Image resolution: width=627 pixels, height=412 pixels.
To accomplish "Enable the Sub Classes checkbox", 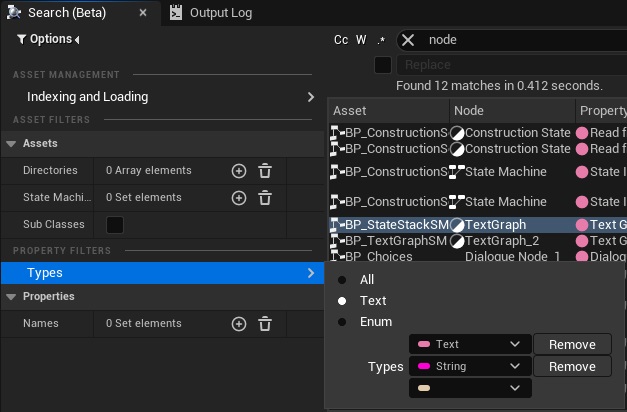I will (115, 225).
